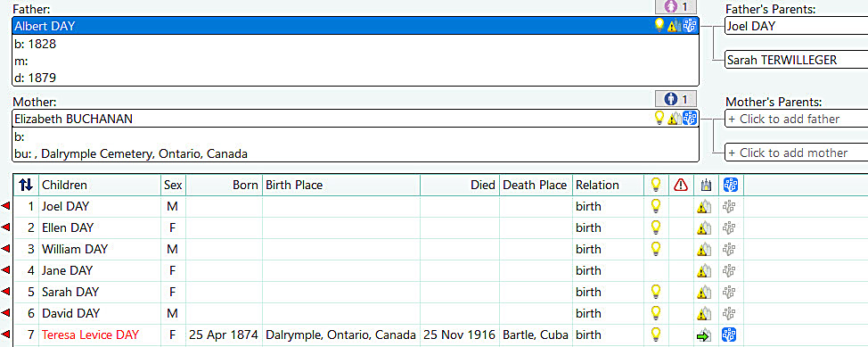Click the Died column header

[460, 186]
